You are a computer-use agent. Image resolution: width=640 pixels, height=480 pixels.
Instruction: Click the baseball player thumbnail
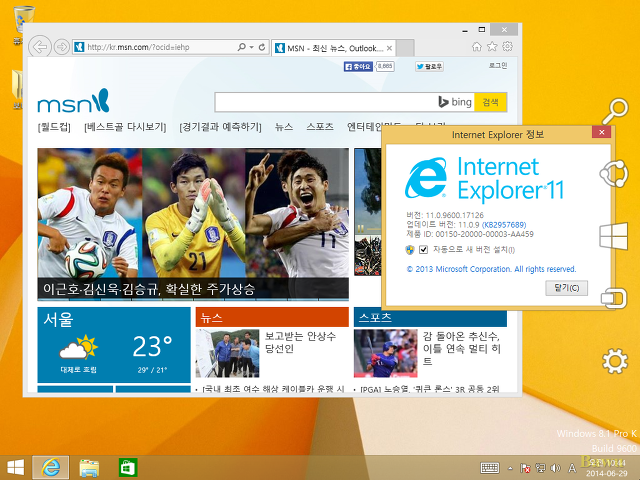tap(386, 353)
